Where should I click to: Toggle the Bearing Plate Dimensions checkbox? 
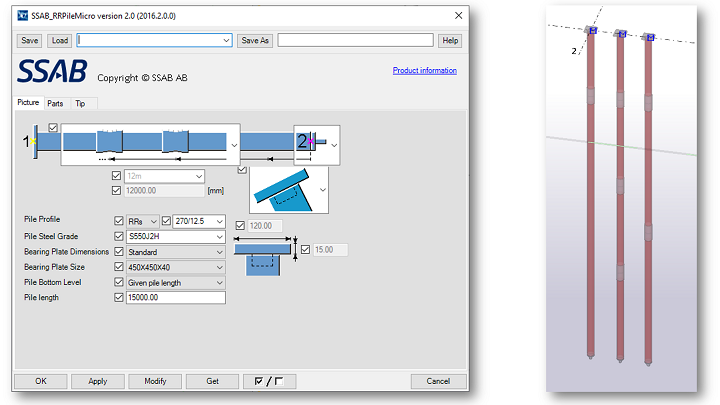click(119, 252)
